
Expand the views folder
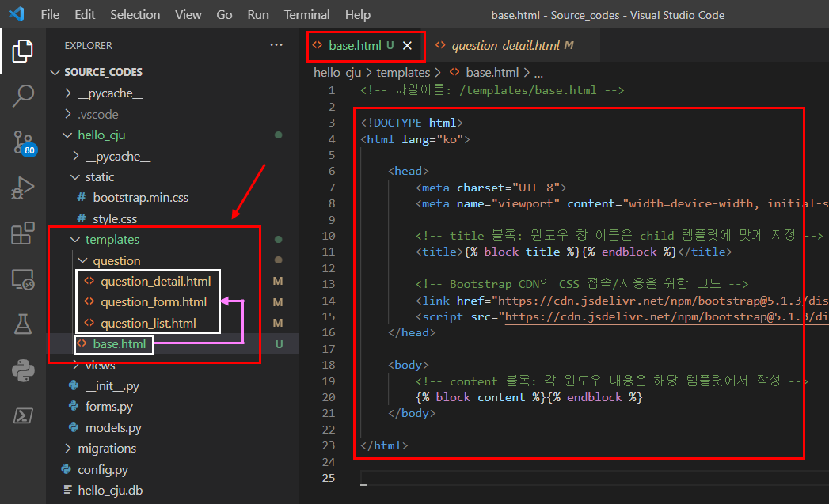tap(75, 365)
